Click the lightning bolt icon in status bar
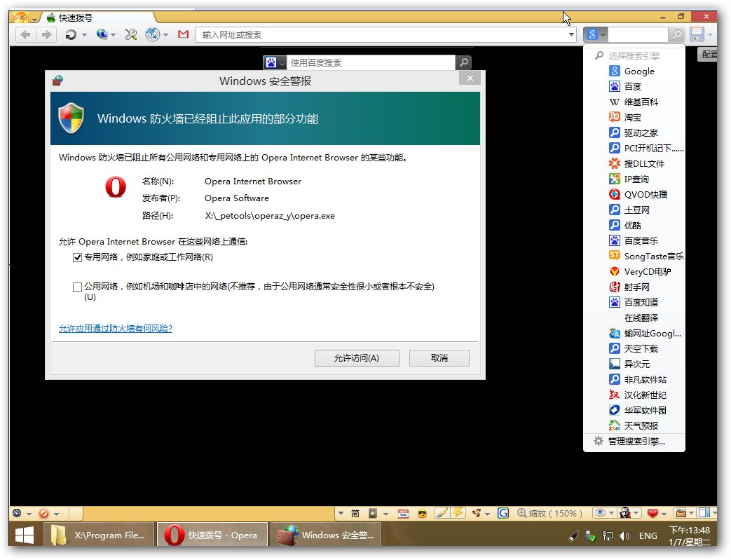This screenshot has width=731, height=560. point(459,513)
